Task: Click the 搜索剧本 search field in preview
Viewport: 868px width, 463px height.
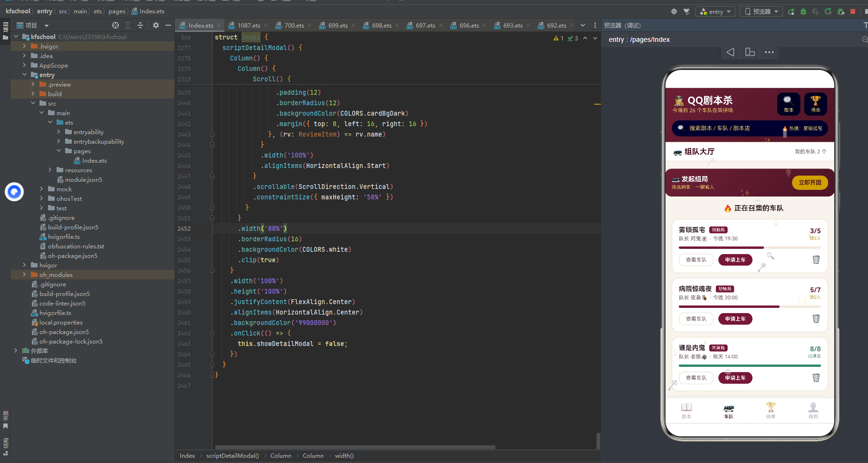Action: tap(750, 128)
